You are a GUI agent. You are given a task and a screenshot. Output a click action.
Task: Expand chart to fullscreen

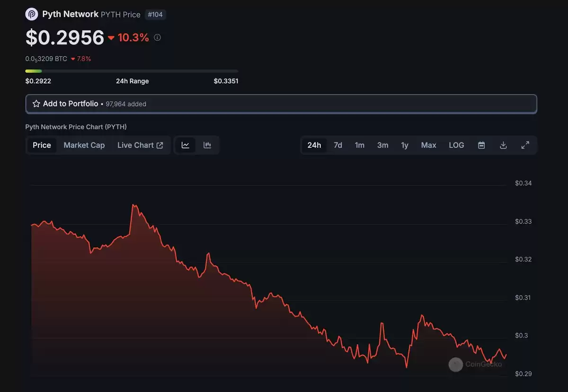(525, 145)
